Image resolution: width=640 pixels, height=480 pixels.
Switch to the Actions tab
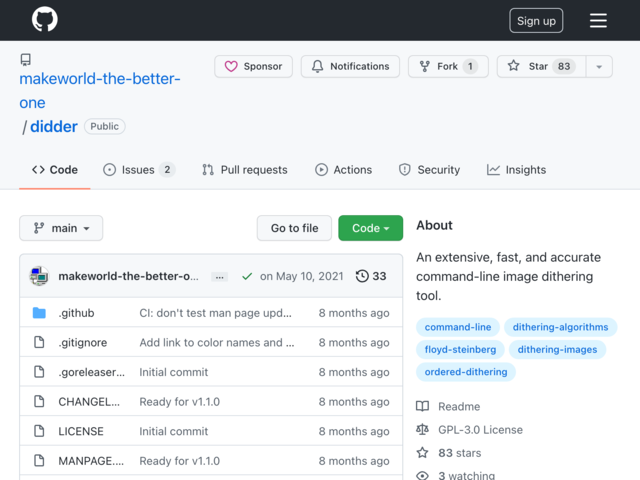[x=343, y=170]
